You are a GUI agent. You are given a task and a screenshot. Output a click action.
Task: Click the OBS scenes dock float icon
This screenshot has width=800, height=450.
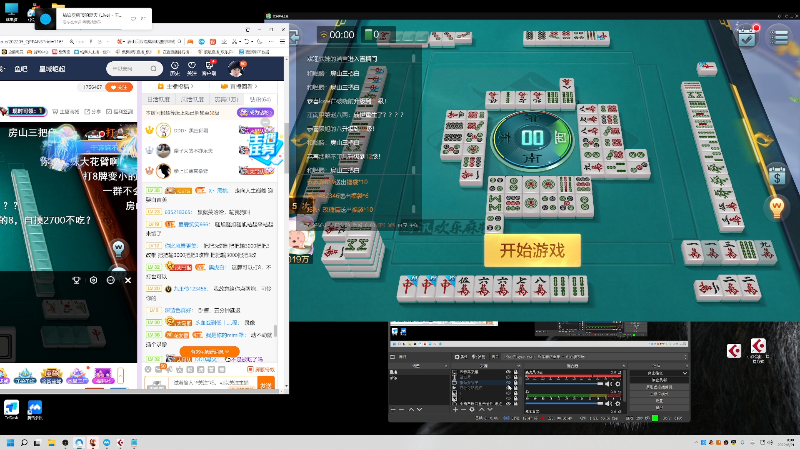coord(446,366)
